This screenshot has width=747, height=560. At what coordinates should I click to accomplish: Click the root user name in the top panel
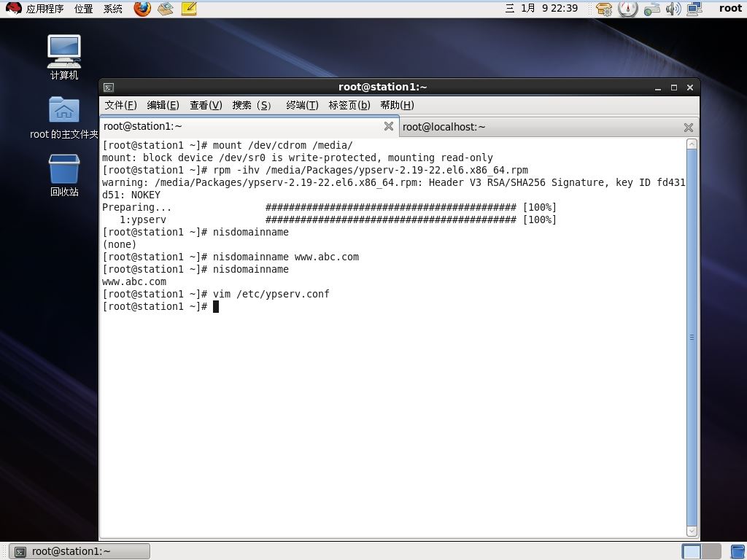(x=730, y=8)
